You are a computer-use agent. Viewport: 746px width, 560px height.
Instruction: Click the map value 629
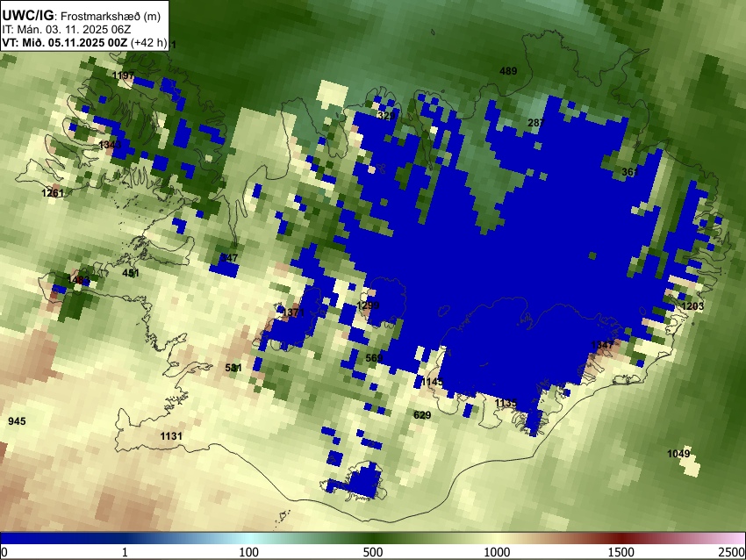click(x=422, y=415)
